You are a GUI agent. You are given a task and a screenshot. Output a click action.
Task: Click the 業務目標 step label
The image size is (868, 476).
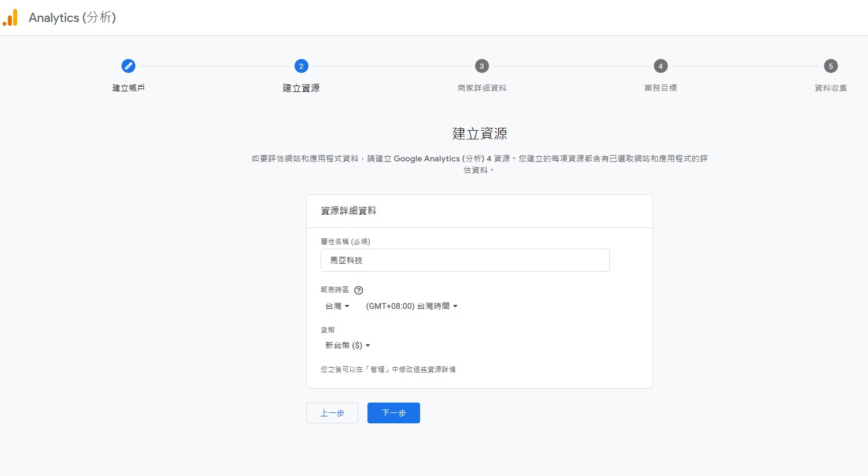point(660,88)
